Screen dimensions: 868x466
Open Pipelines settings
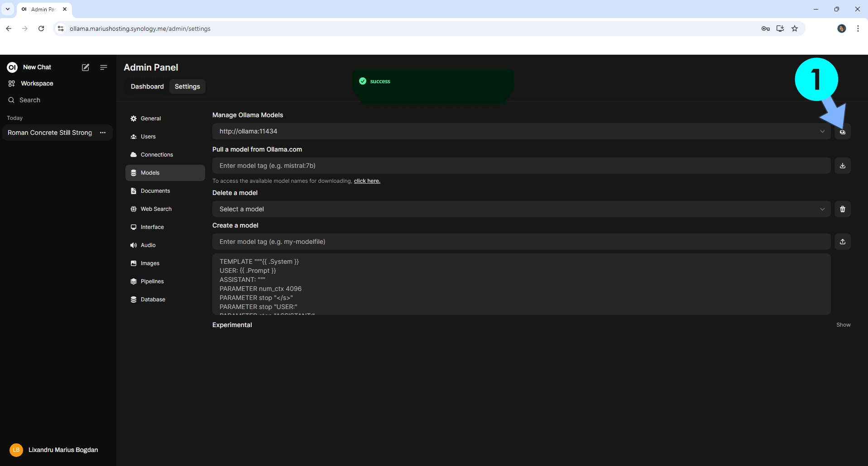(x=165, y=281)
